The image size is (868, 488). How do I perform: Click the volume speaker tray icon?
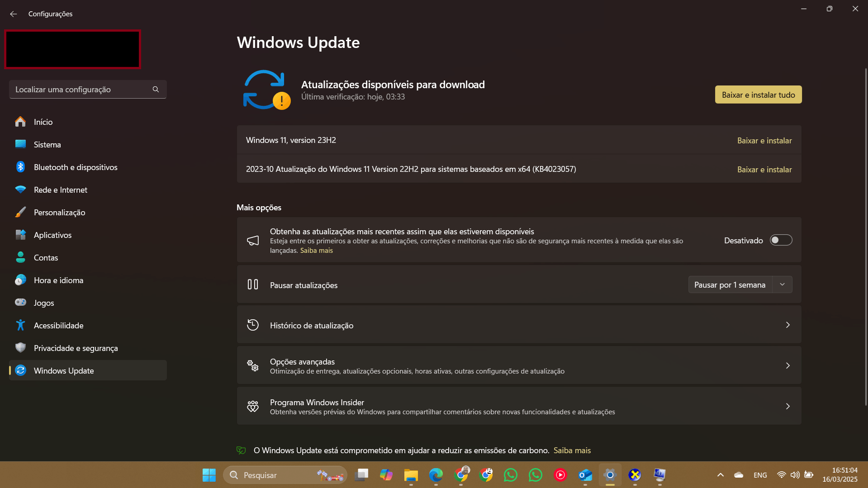tap(795, 475)
